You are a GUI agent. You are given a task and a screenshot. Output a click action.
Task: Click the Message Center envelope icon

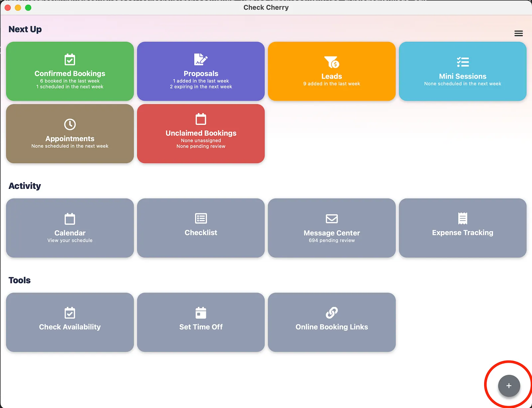click(332, 219)
